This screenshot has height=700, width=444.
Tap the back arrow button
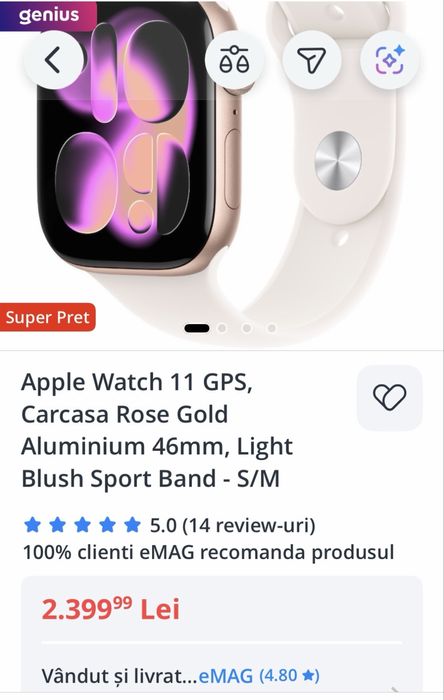54,59
